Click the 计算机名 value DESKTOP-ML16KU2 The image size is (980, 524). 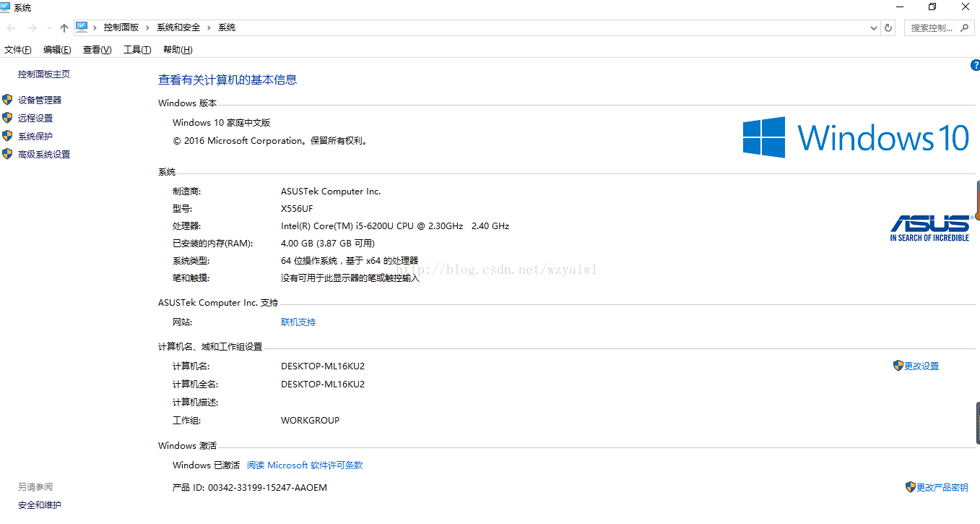pyautogui.click(x=323, y=366)
